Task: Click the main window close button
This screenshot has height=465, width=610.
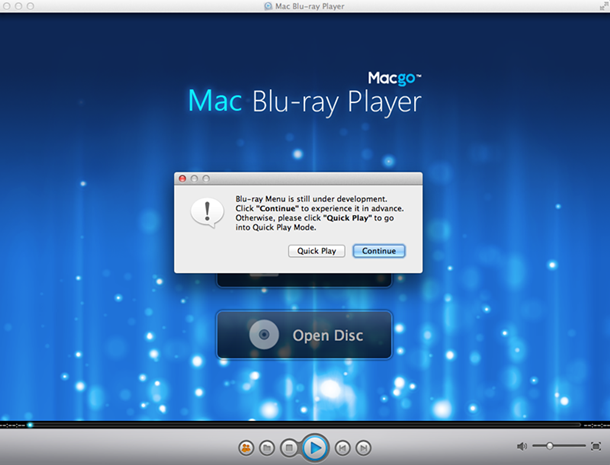Action: pyautogui.click(x=7, y=6)
